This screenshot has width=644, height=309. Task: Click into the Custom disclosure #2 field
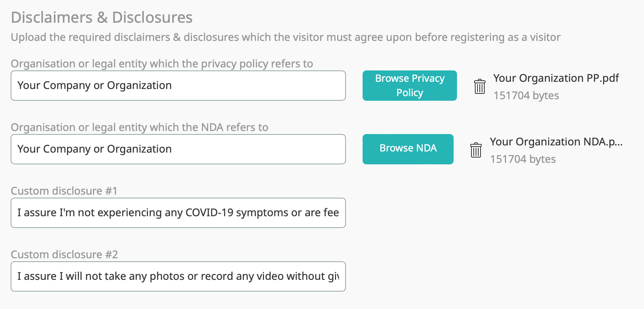178,276
